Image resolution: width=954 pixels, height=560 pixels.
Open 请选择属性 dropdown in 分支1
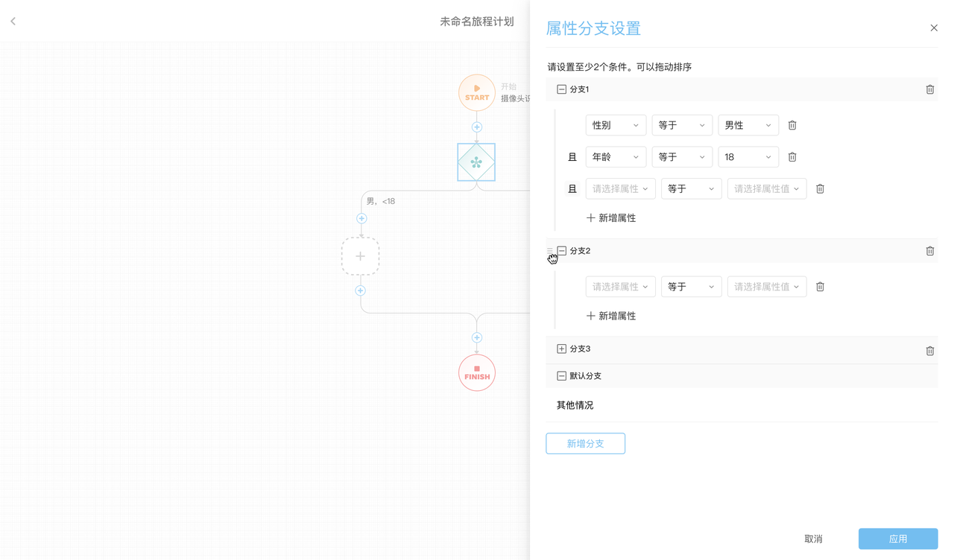pyautogui.click(x=620, y=189)
